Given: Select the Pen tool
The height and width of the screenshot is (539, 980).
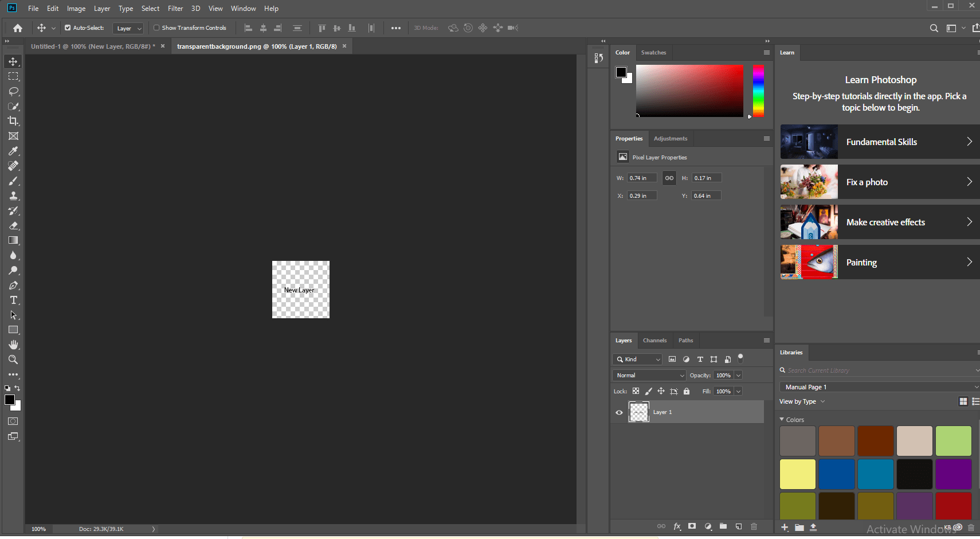Looking at the screenshot, I should [x=13, y=285].
